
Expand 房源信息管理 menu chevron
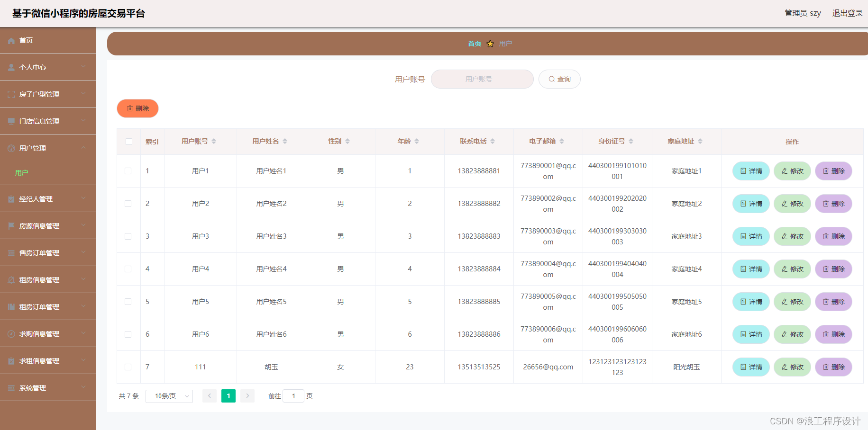click(x=83, y=225)
